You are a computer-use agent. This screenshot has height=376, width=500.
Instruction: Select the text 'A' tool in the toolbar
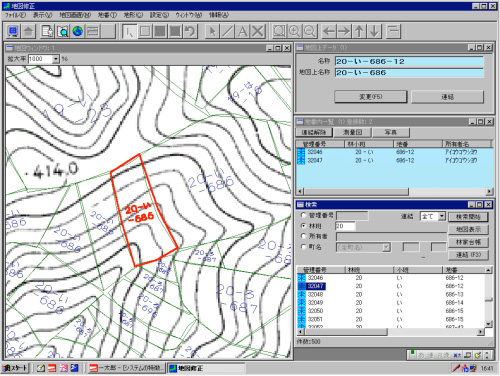242,32
